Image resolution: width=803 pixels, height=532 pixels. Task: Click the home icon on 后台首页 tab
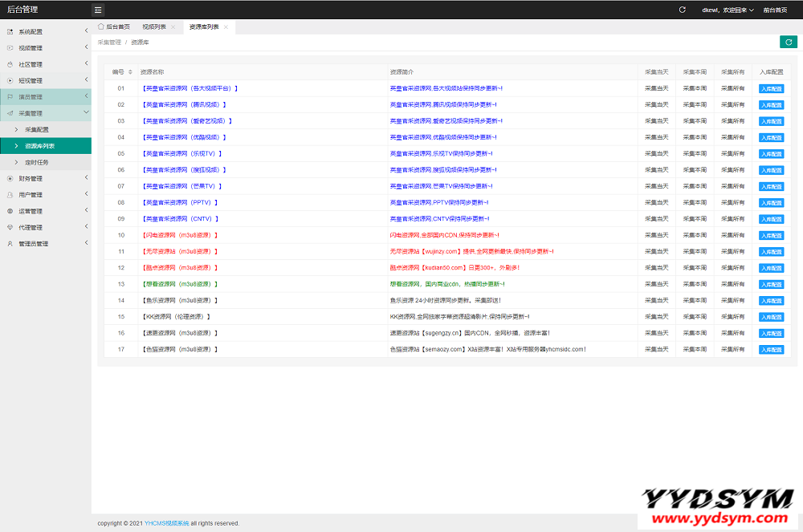coord(101,26)
